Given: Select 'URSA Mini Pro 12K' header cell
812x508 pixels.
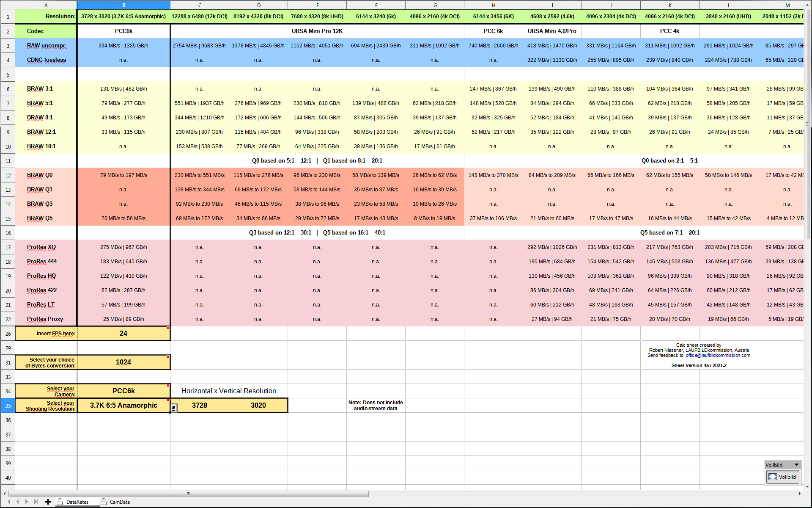Looking at the screenshot, I should click(x=317, y=31).
